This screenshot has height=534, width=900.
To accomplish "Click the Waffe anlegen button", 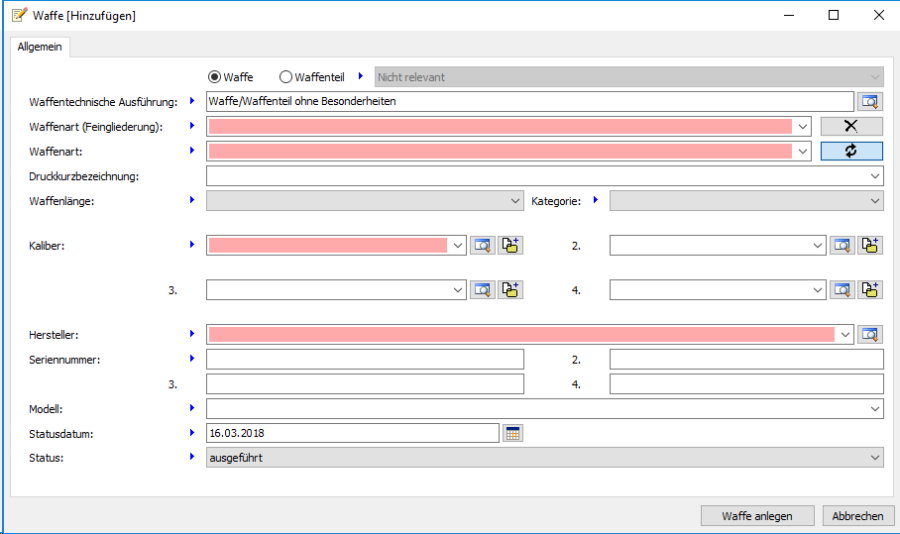I will pos(757,516).
